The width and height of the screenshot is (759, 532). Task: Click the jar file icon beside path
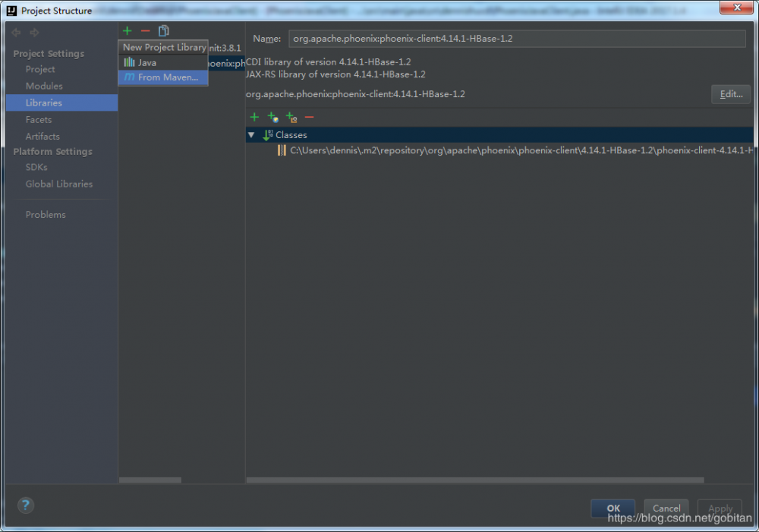[x=282, y=150]
